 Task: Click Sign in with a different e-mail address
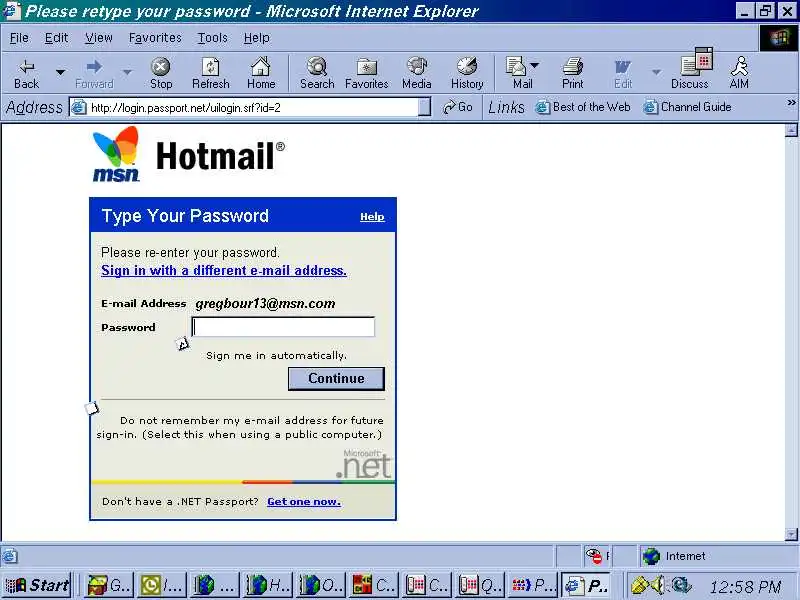coord(224,271)
